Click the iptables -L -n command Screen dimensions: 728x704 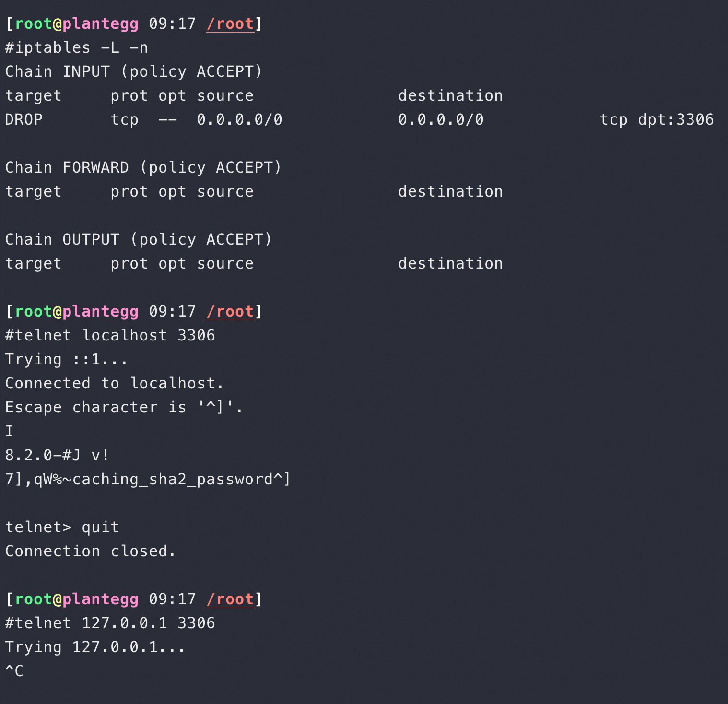(x=77, y=47)
